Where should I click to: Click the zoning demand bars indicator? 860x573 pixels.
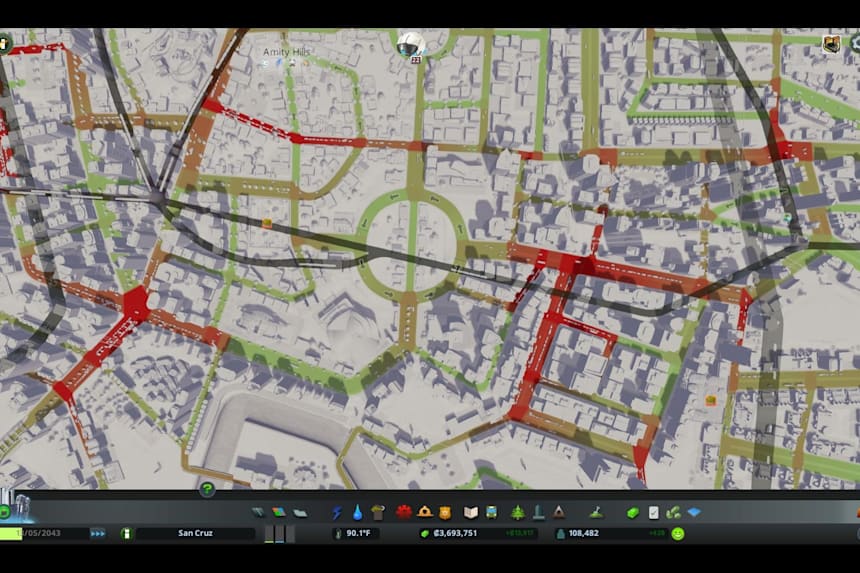pyautogui.click(x=279, y=534)
